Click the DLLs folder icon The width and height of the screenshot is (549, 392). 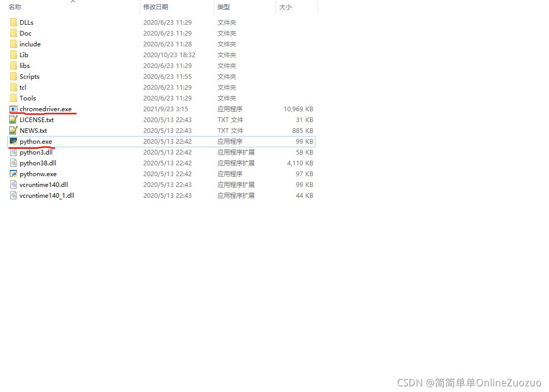pos(13,22)
